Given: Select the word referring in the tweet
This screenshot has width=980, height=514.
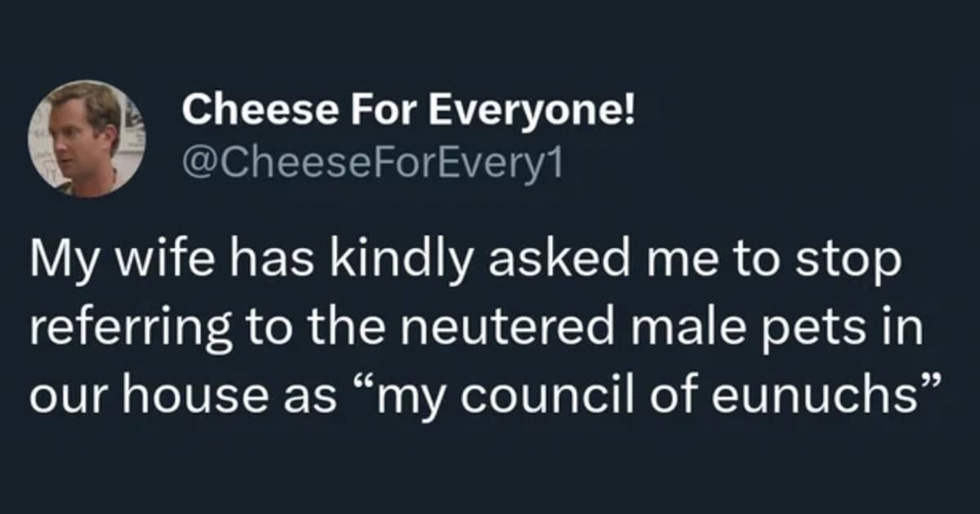Looking at the screenshot, I should point(118,329).
